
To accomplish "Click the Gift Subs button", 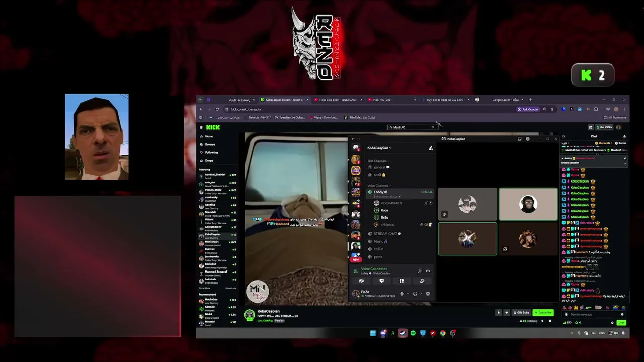I will coord(521,312).
